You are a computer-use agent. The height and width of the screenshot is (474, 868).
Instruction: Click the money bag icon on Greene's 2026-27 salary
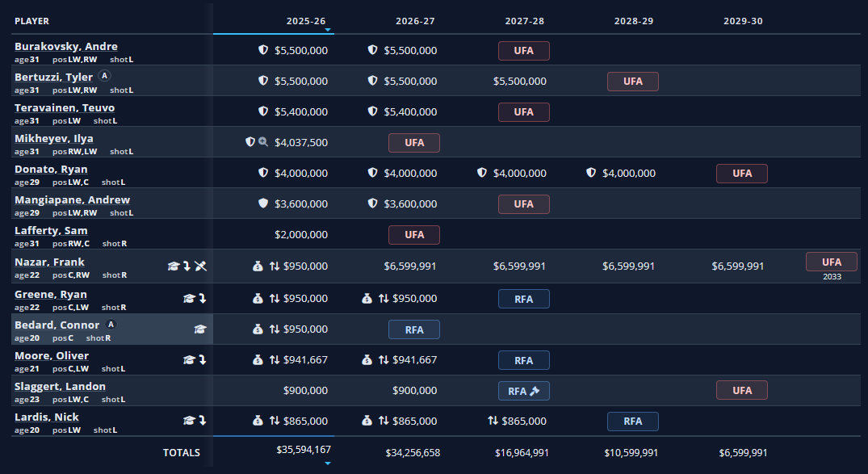(x=367, y=299)
